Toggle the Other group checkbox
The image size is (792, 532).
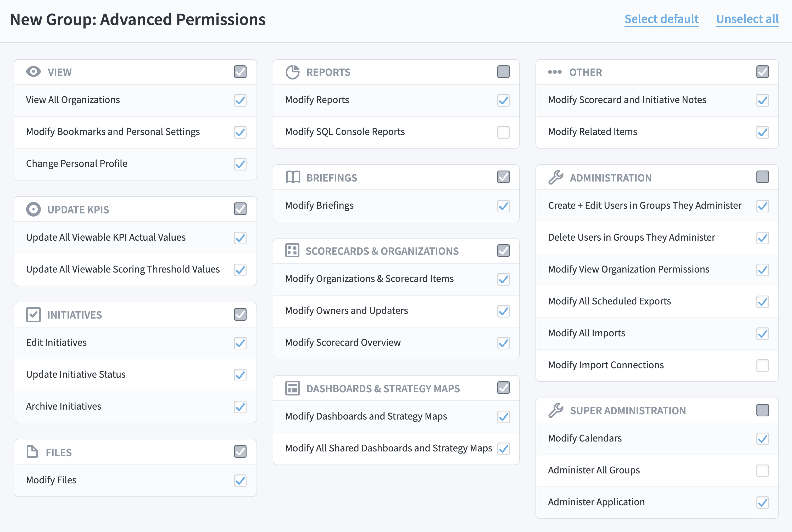point(762,72)
